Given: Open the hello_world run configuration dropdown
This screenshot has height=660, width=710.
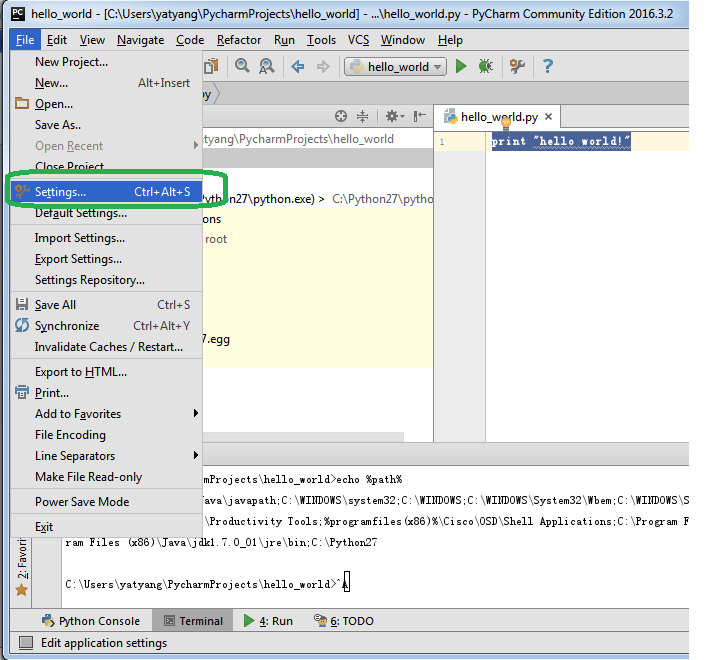Looking at the screenshot, I should tap(395, 67).
